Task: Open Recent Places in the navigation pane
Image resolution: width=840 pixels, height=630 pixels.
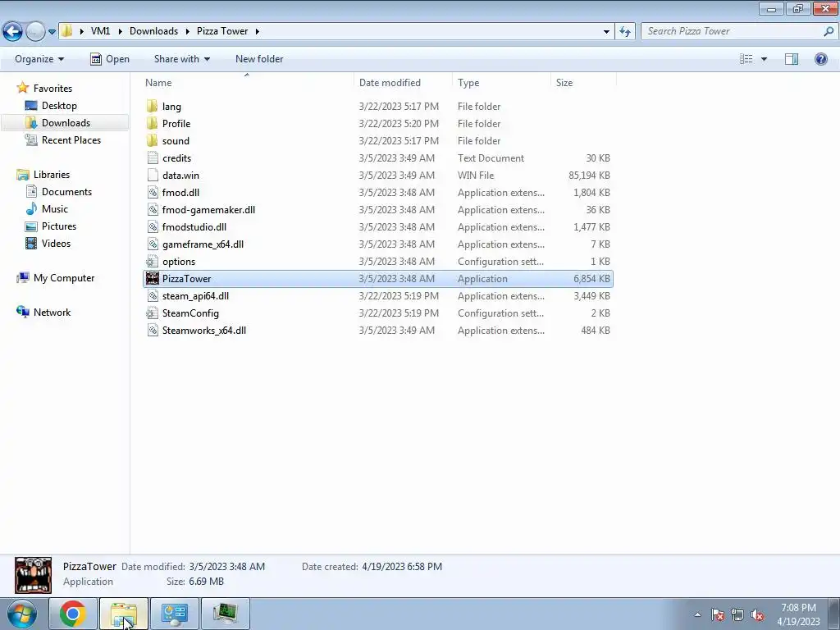Action: [71, 139]
